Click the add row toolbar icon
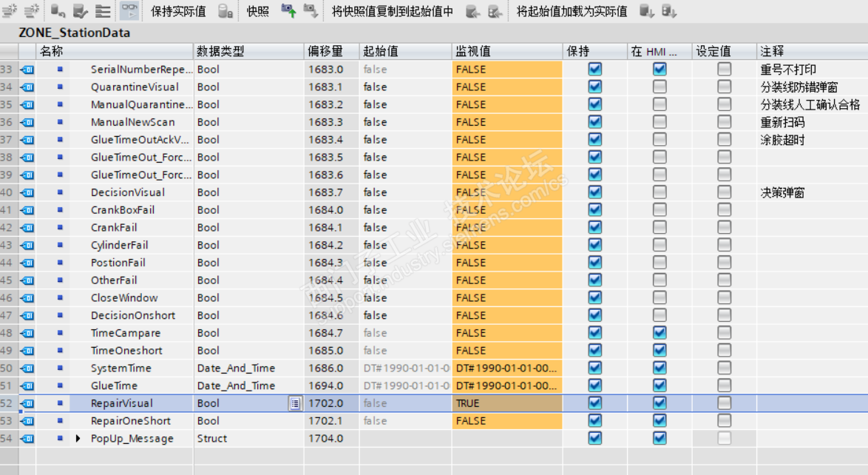 click(32, 10)
